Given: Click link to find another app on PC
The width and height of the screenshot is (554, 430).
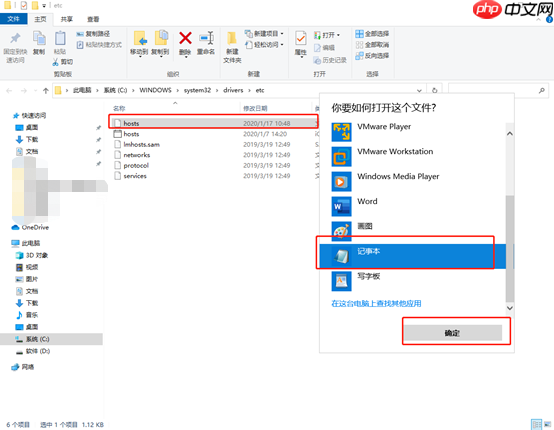Looking at the screenshot, I should (x=376, y=304).
